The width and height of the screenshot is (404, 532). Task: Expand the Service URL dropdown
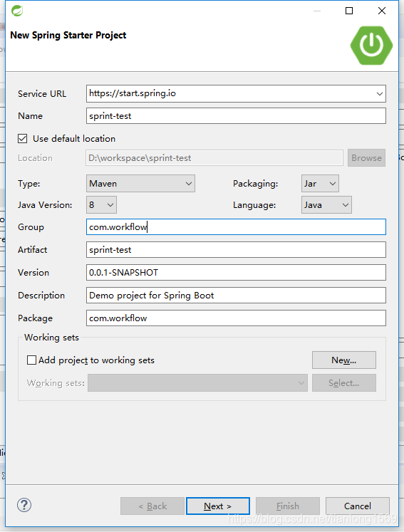point(379,93)
